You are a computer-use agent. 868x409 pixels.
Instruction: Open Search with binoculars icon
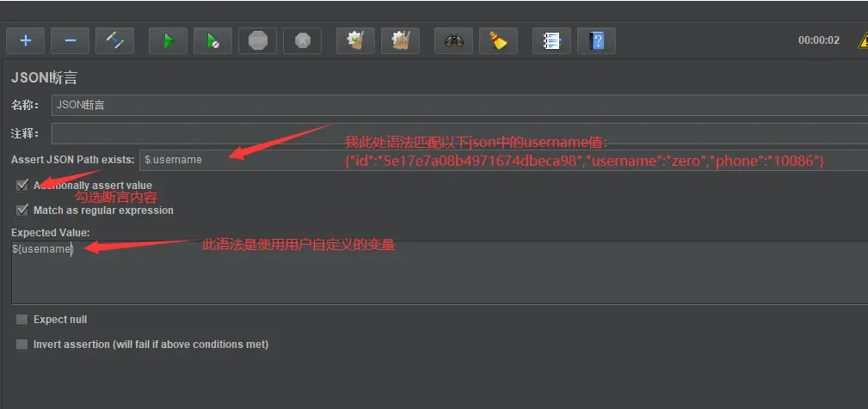coord(454,41)
